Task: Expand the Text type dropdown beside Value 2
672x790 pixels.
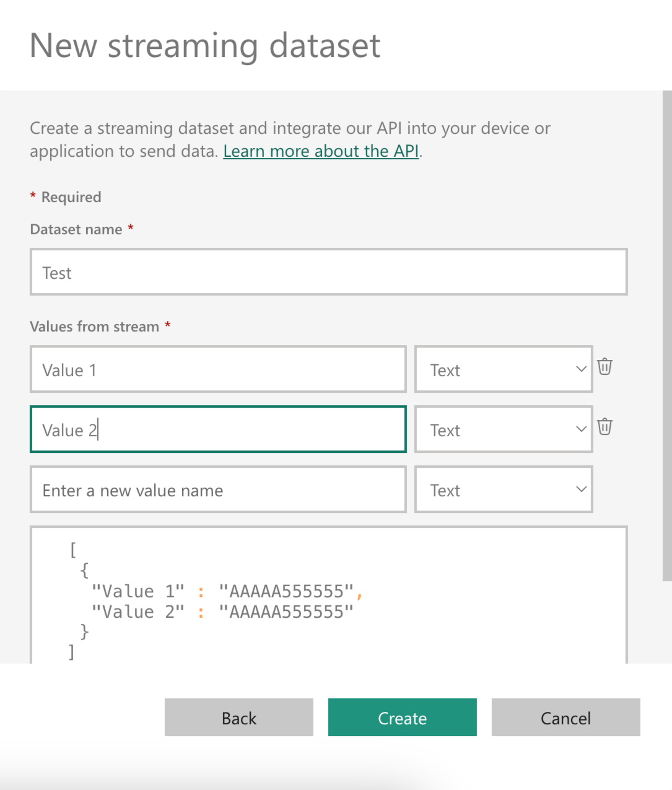Action: tap(503, 430)
